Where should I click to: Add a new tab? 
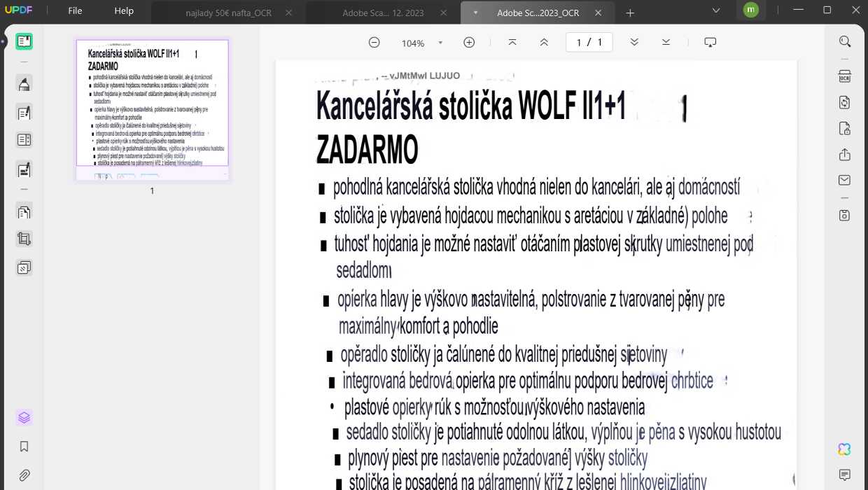tap(630, 13)
